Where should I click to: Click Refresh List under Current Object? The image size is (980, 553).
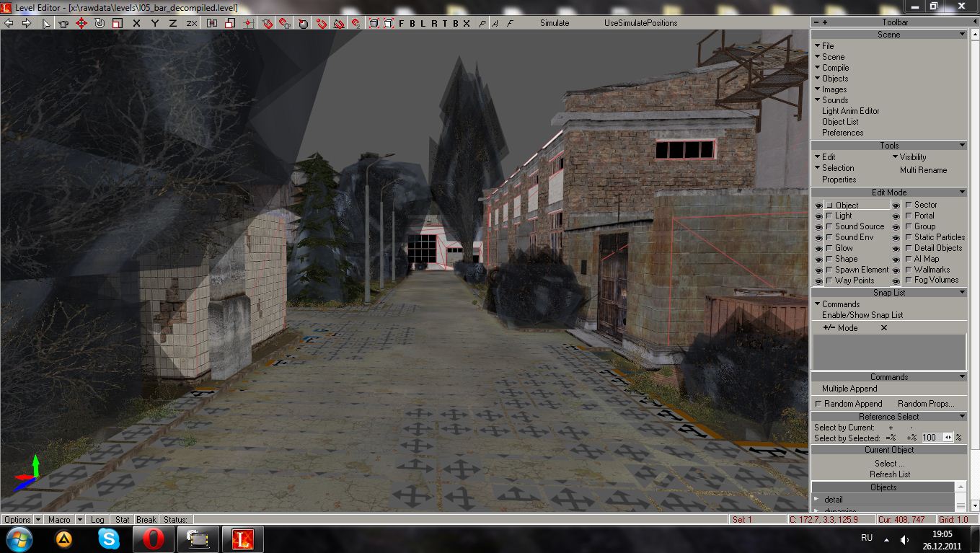tap(890, 474)
